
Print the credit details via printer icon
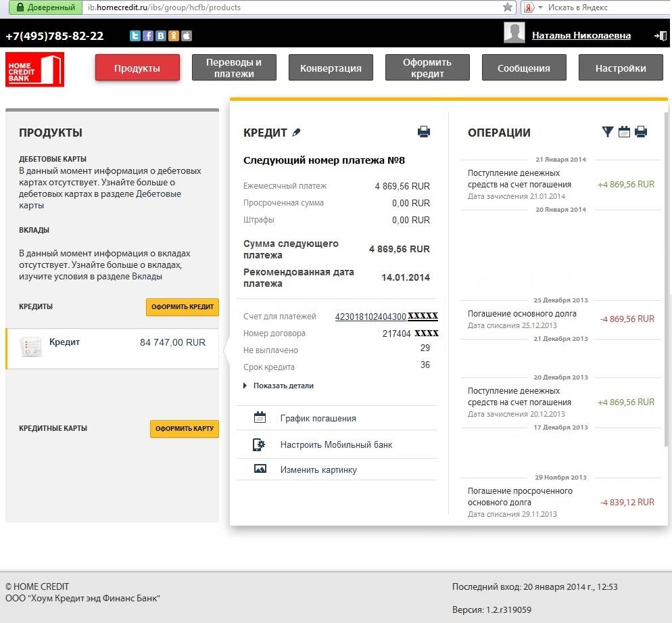pos(424,132)
